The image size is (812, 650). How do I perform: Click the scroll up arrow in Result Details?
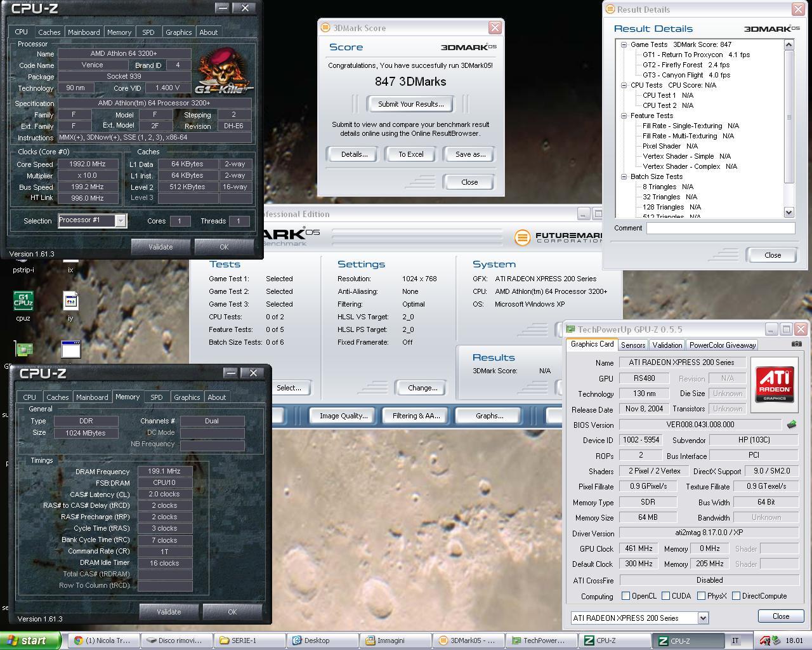click(x=789, y=44)
